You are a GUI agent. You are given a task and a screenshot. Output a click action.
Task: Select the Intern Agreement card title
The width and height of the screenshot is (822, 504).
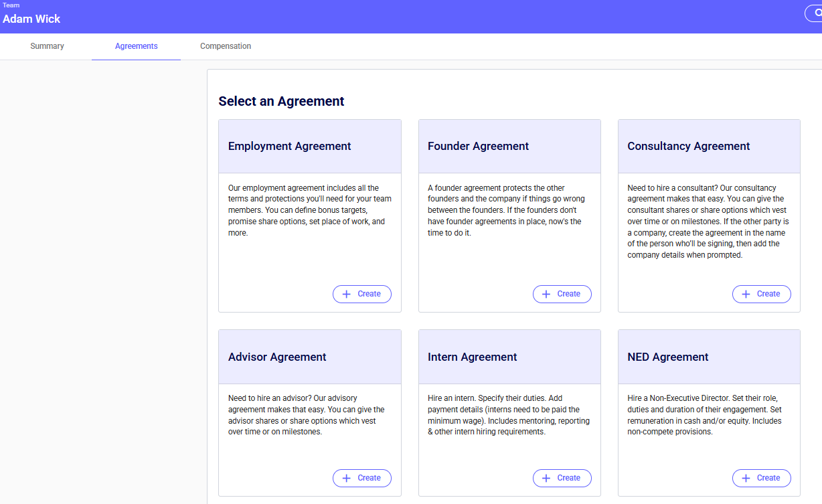[x=472, y=357]
